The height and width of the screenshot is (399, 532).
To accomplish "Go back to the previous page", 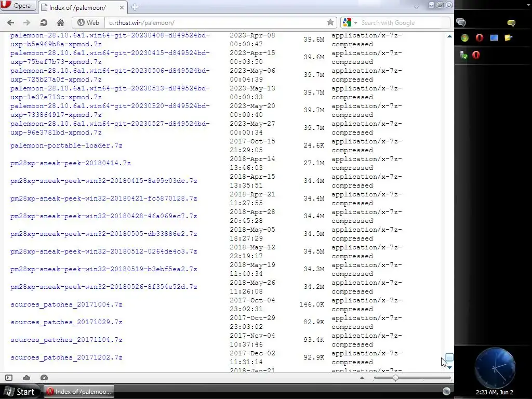I will click(11, 23).
